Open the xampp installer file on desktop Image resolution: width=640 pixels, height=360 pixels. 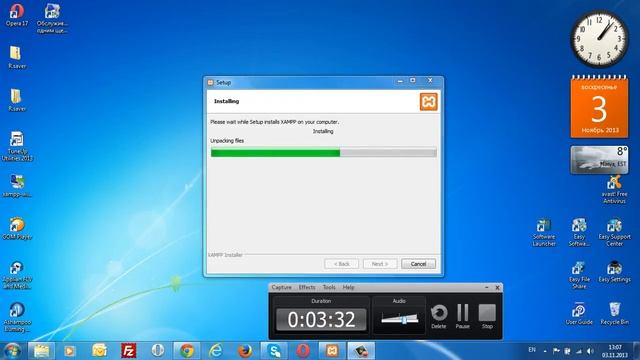(17, 186)
